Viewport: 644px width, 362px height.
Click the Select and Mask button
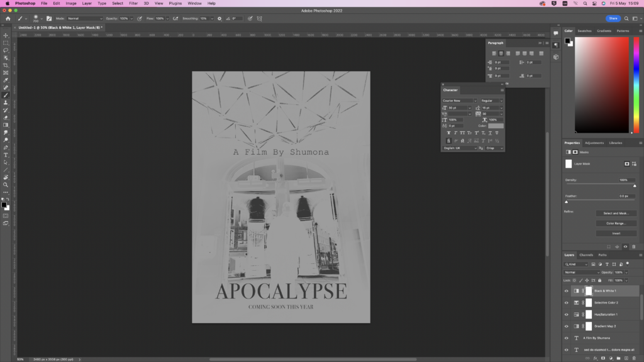click(616, 213)
